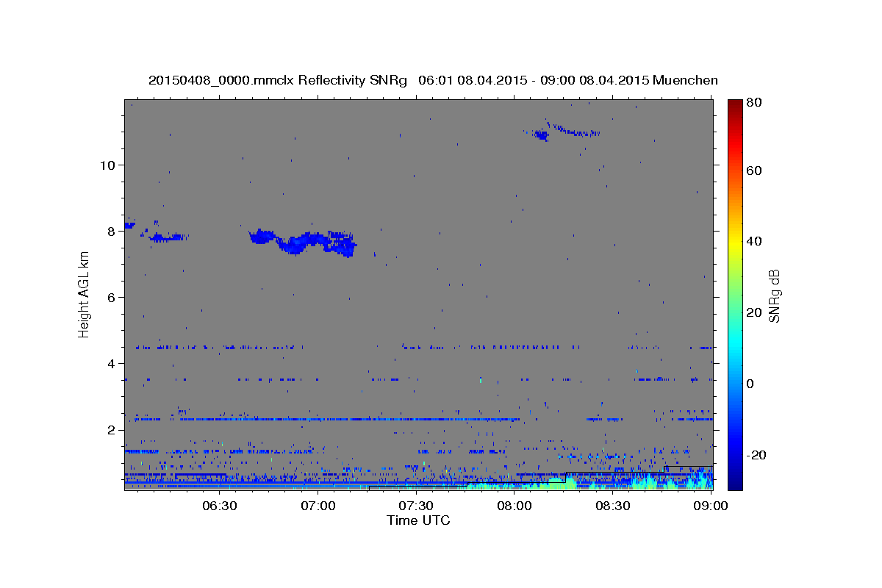Click the height tick label 10

point(107,165)
